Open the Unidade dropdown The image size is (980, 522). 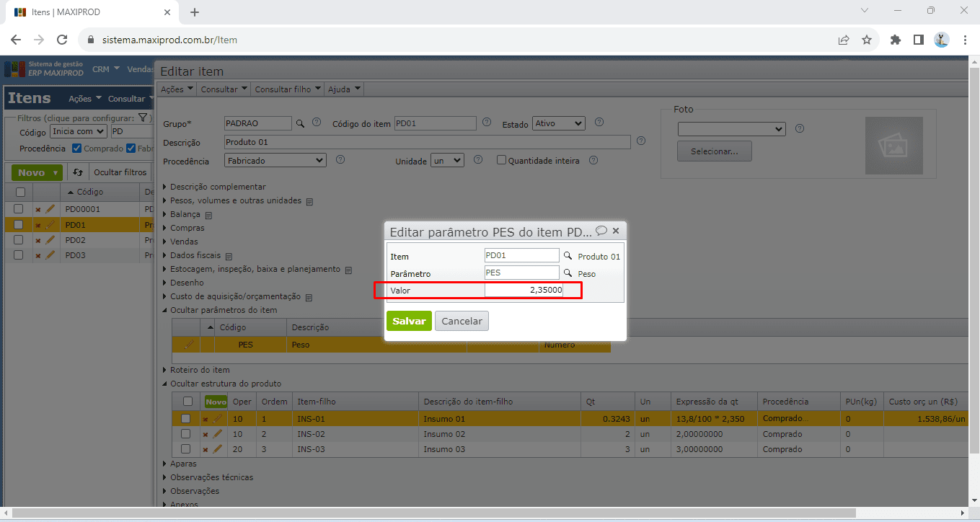coord(447,160)
